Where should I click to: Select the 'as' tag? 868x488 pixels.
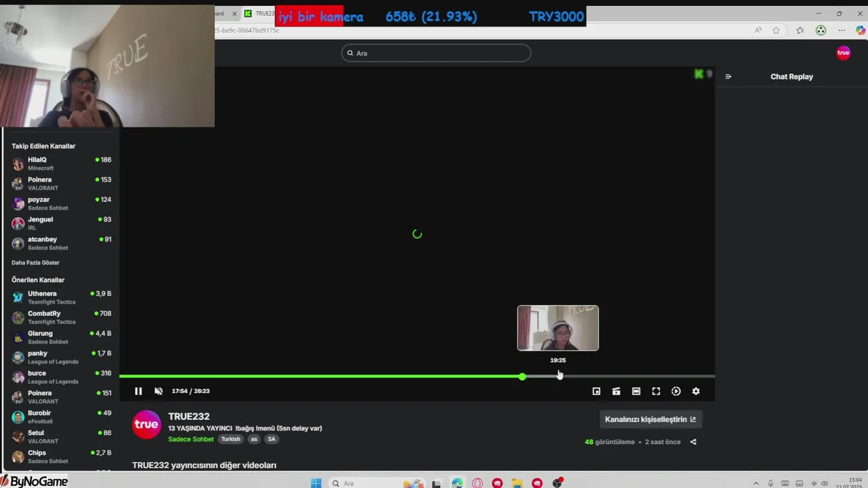point(254,439)
